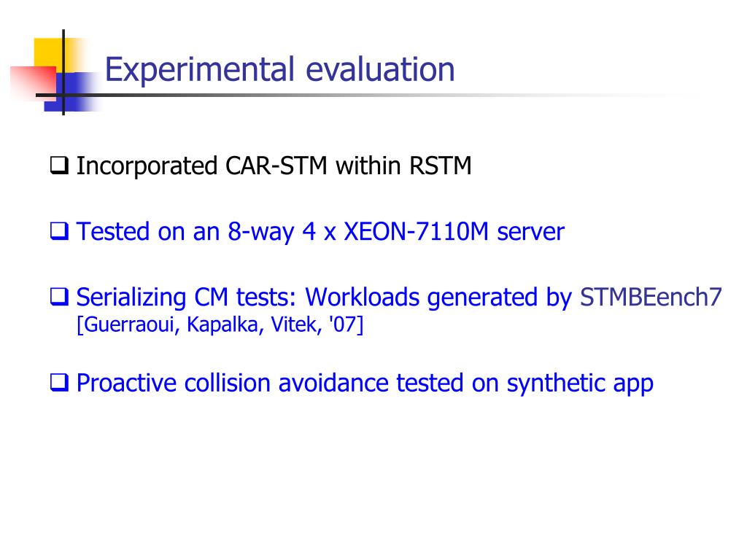This screenshot has width=747, height=560.
Task: Select the text Incorporated CAR-STM within RSTM
Action: (x=274, y=166)
